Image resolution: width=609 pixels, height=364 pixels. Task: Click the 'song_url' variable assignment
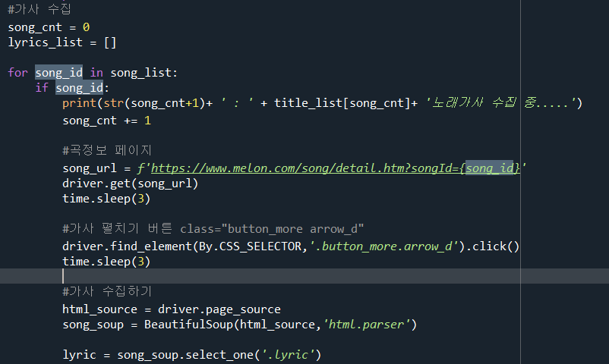90,168
